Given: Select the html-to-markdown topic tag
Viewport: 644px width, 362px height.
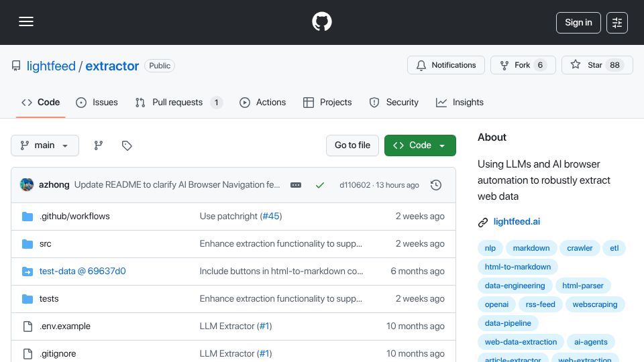Looking at the screenshot, I should [517, 267].
